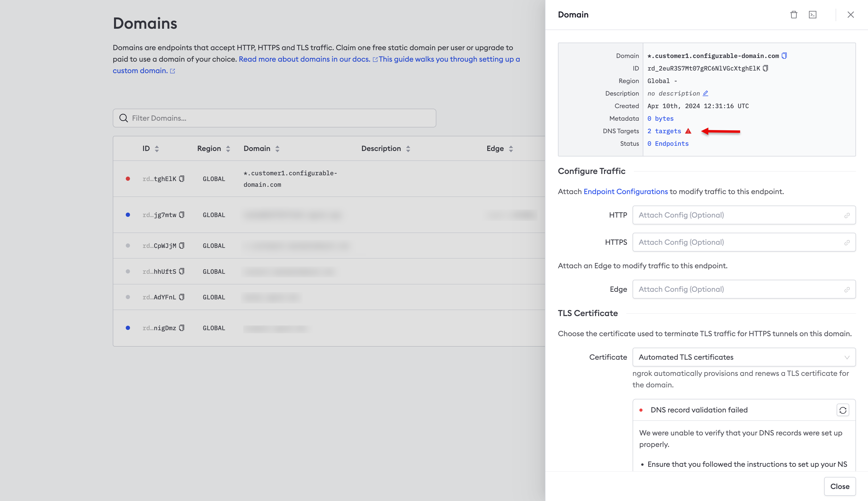The width and height of the screenshot is (868, 501).
Task: Edit description using pencil icon
Action: point(705,93)
